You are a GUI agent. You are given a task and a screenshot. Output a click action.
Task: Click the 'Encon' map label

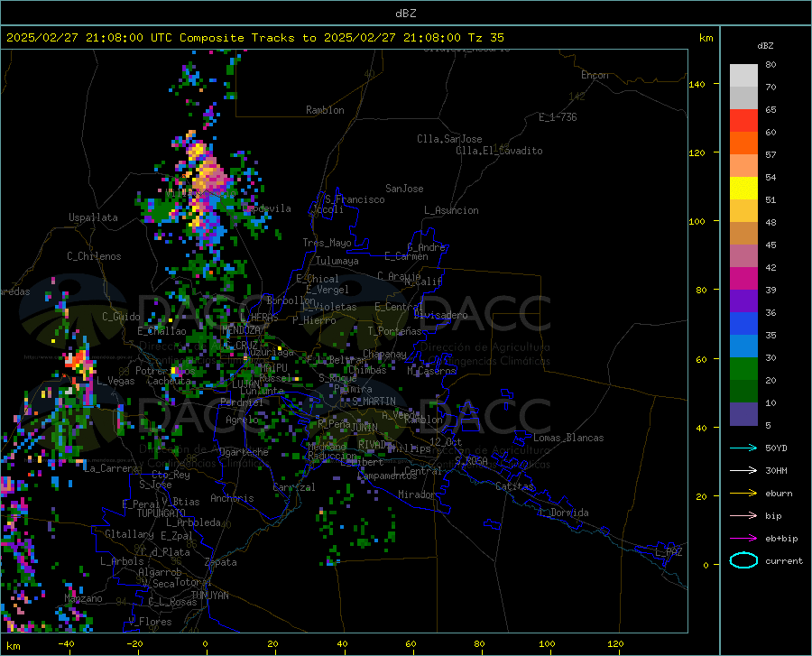pyautogui.click(x=595, y=75)
